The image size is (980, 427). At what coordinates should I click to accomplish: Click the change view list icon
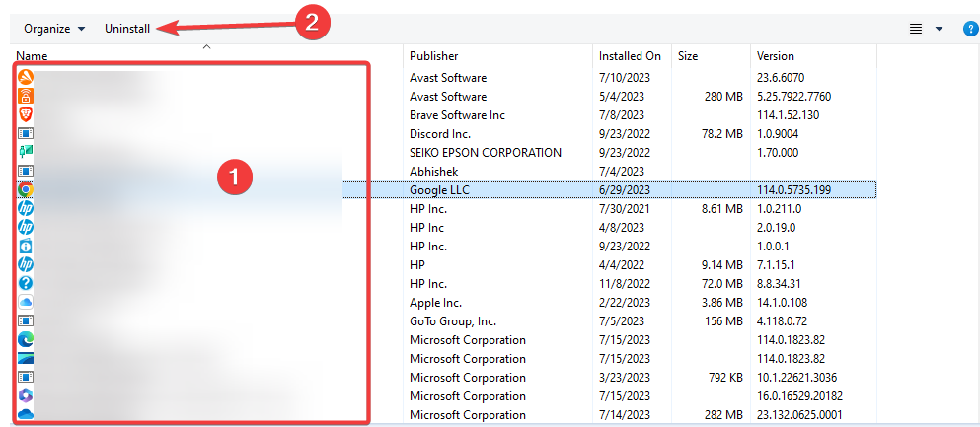(x=916, y=29)
